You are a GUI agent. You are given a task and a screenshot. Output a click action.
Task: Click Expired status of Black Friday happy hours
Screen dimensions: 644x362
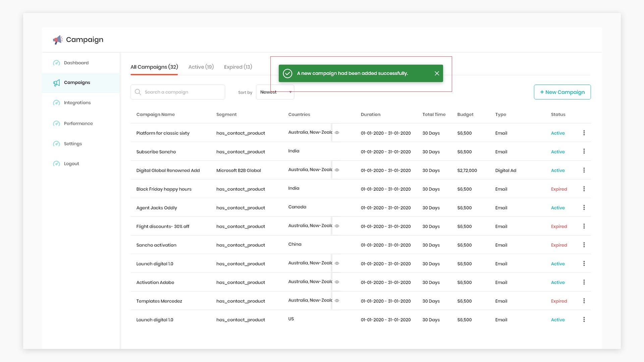559,189
